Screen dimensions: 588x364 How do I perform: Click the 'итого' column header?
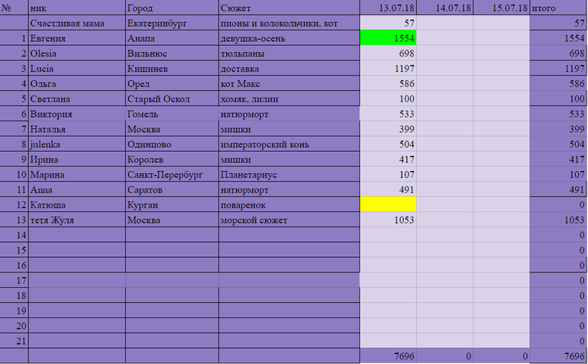(557, 8)
